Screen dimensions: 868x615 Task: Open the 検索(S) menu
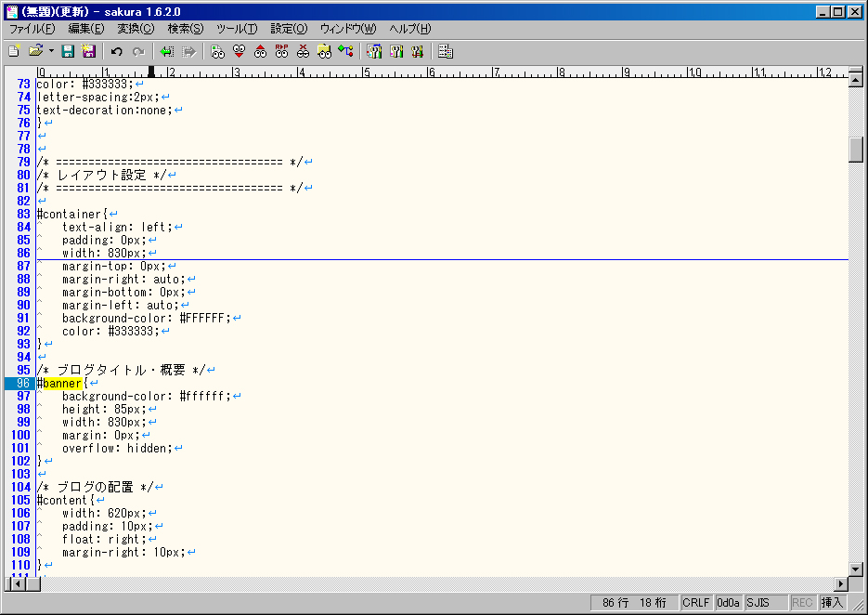pos(186,29)
